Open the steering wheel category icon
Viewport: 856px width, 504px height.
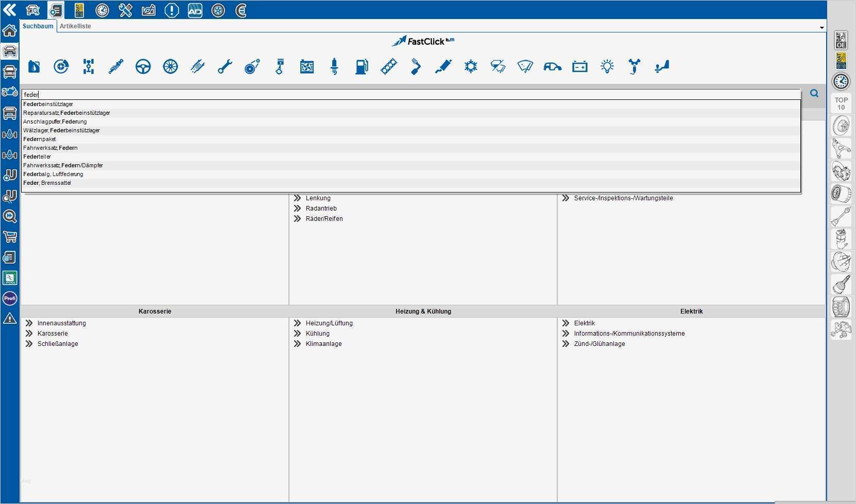point(143,66)
